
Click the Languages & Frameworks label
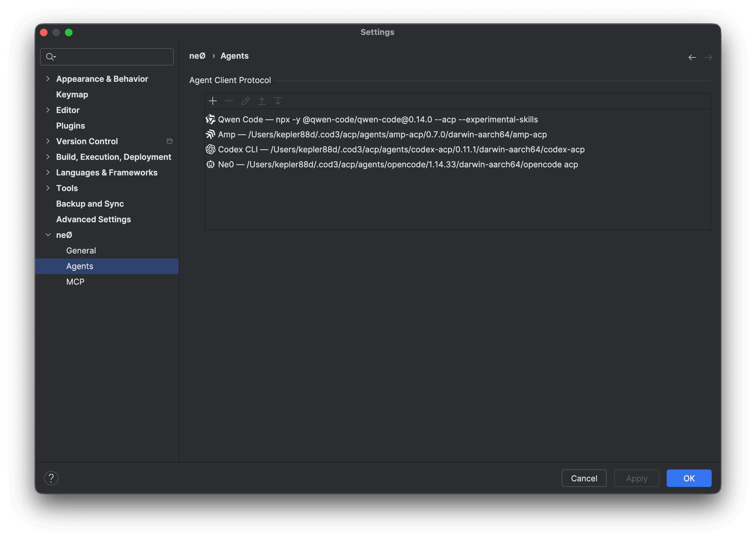click(107, 173)
